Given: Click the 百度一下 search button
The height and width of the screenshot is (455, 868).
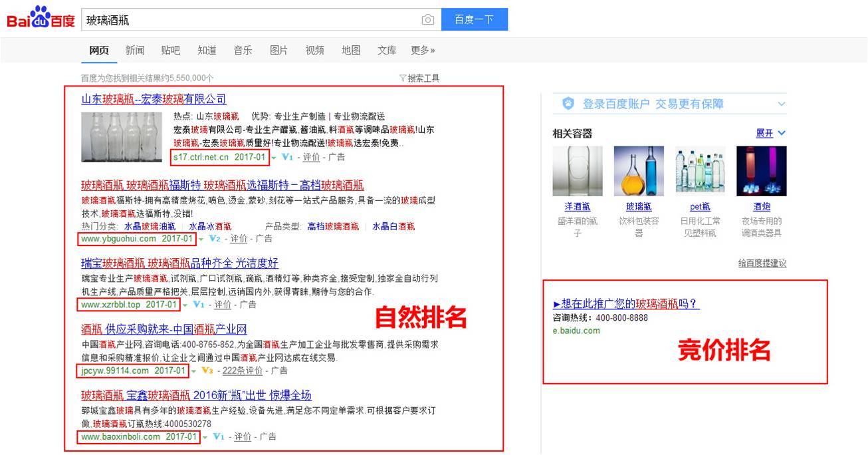Looking at the screenshot, I should [475, 19].
